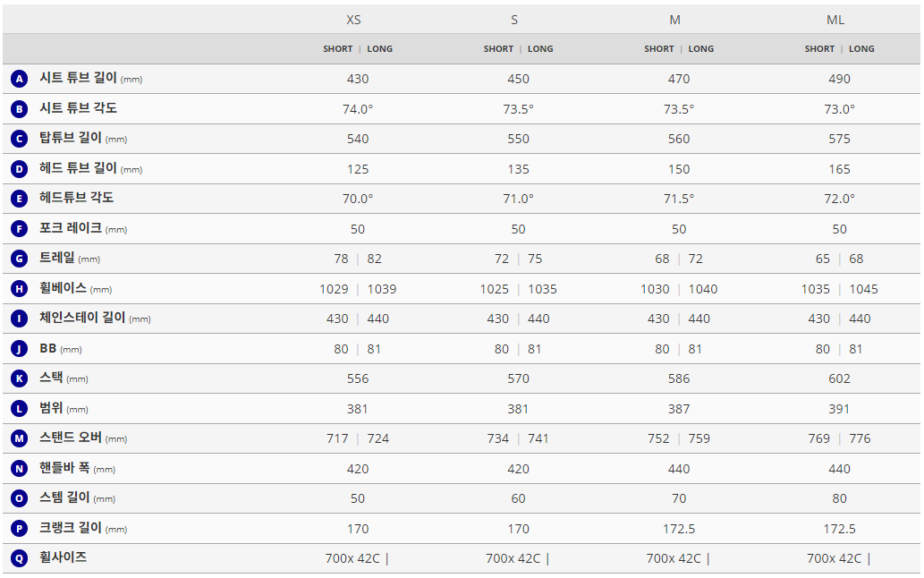Click the Q badge beside 휠사이즈

pyautogui.click(x=20, y=558)
